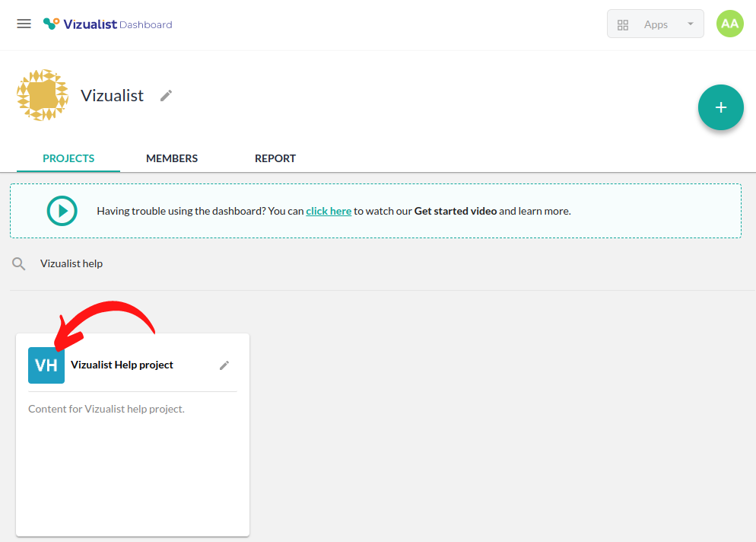The height and width of the screenshot is (542, 756).
Task: Select the Vizualist organization name heading
Action: [x=112, y=95]
